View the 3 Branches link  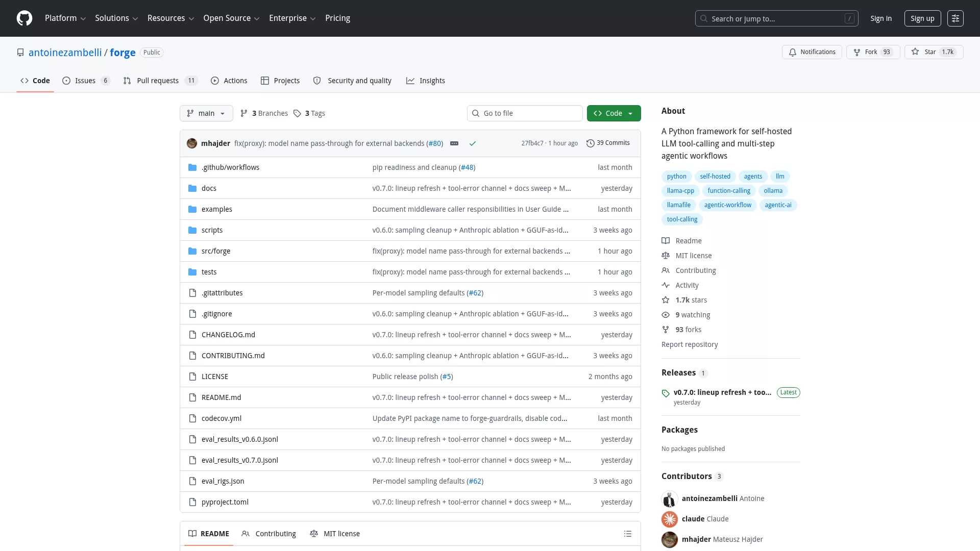pyautogui.click(x=264, y=113)
